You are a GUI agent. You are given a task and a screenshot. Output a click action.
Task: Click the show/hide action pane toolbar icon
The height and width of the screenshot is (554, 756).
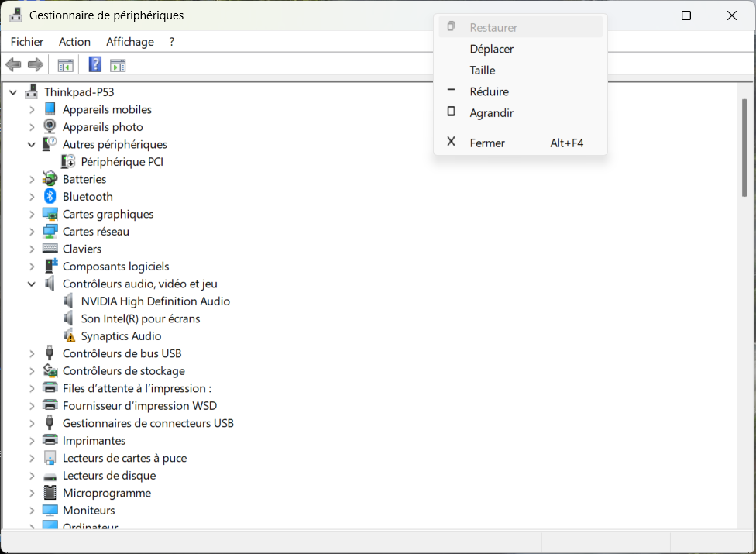point(118,65)
